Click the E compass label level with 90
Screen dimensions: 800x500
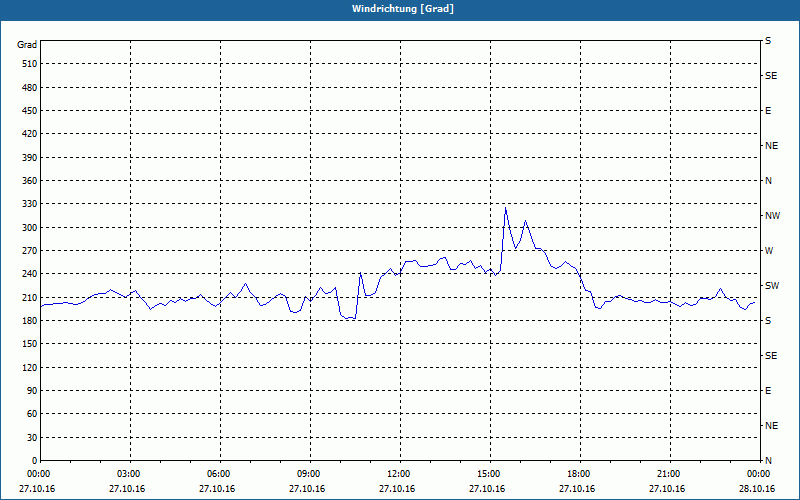768,391
